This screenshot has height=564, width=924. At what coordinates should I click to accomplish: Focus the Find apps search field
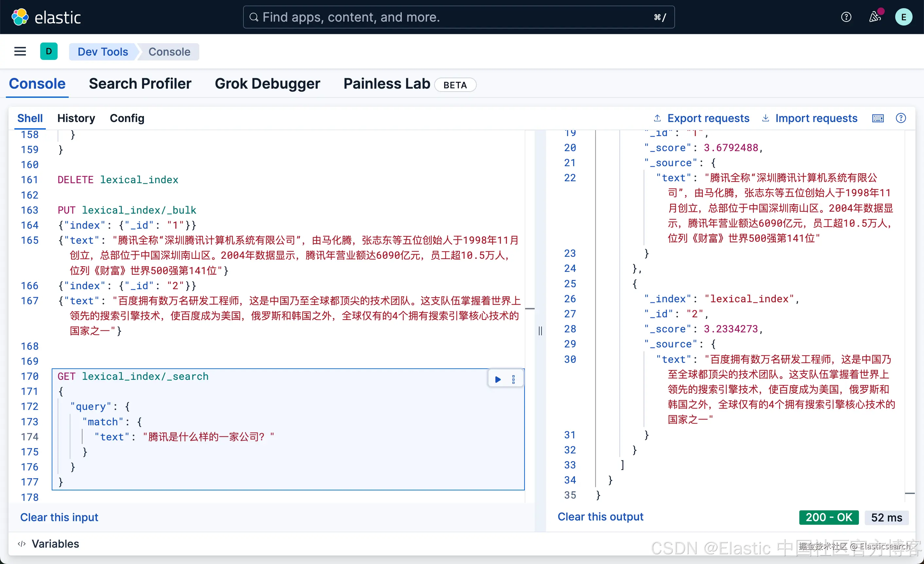(x=458, y=17)
